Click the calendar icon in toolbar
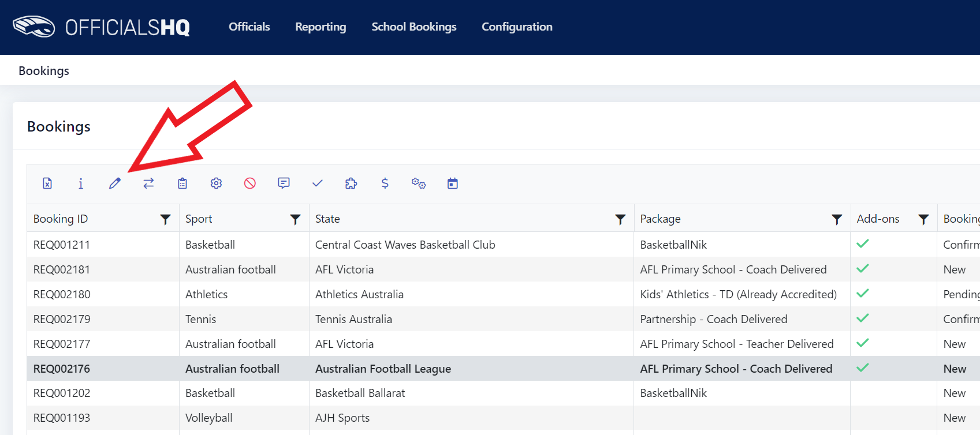The height and width of the screenshot is (435, 980). pos(453,183)
